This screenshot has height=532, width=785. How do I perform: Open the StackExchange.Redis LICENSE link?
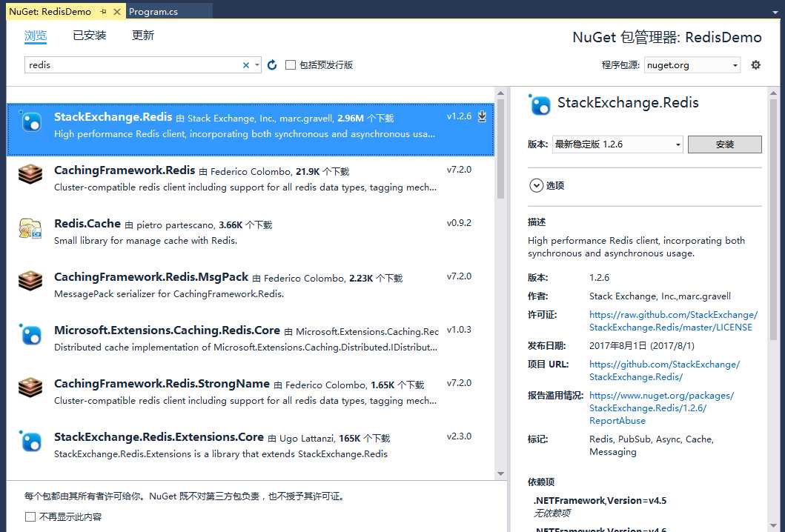pos(673,321)
